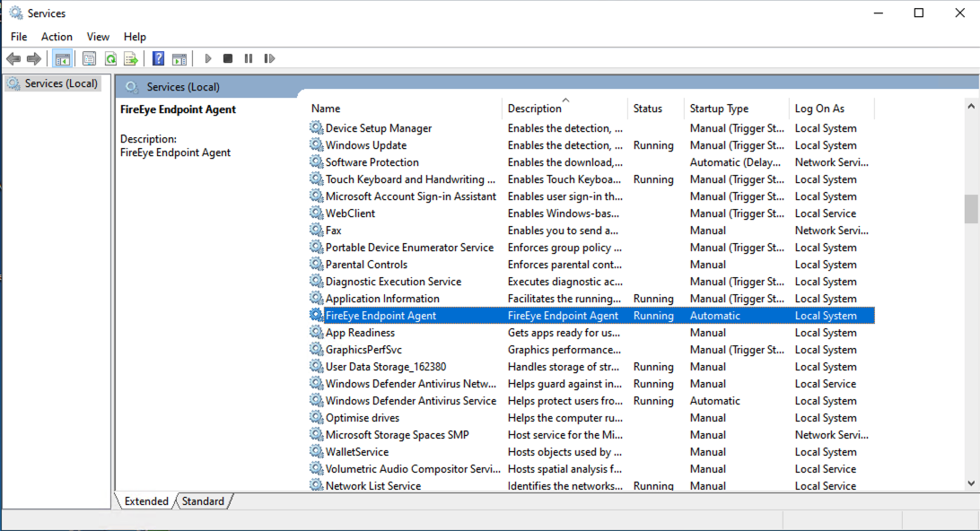
Task: Select the Extended tab
Action: (146, 501)
